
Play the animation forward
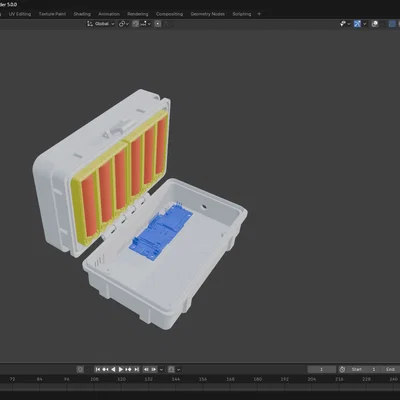(x=121, y=369)
